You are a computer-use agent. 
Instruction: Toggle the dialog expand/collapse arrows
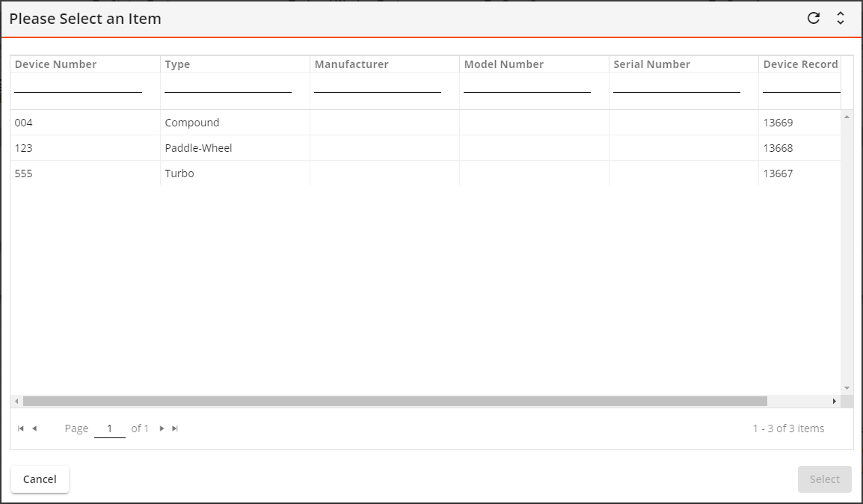[841, 18]
